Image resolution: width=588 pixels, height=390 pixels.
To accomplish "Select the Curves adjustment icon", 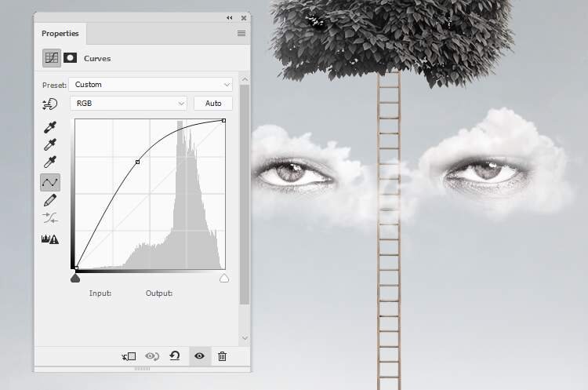I will point(52,58).
